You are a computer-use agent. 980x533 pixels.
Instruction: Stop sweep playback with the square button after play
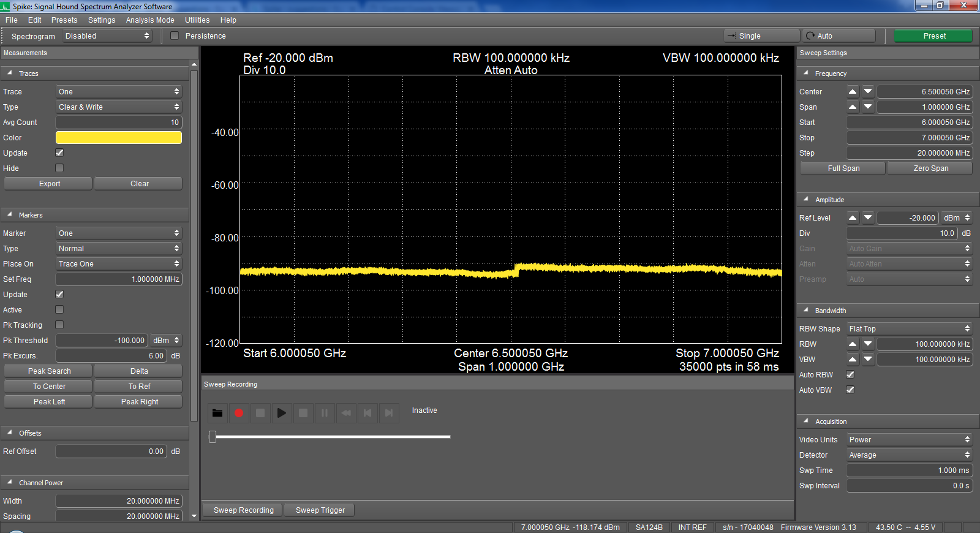(303, 413)
